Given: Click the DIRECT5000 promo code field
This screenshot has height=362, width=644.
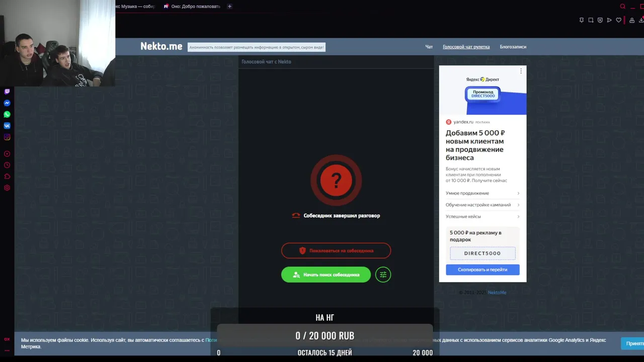Looking at the screenshot, I should tap(482, 253).
